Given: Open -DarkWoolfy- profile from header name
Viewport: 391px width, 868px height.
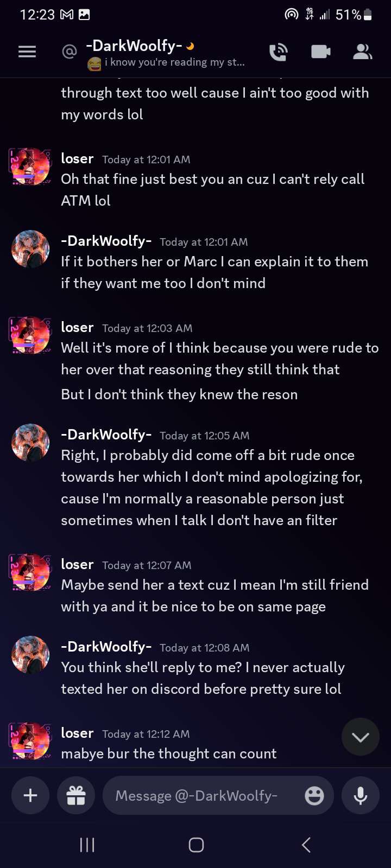Looking at the screenshot, I should pos(134,46).
